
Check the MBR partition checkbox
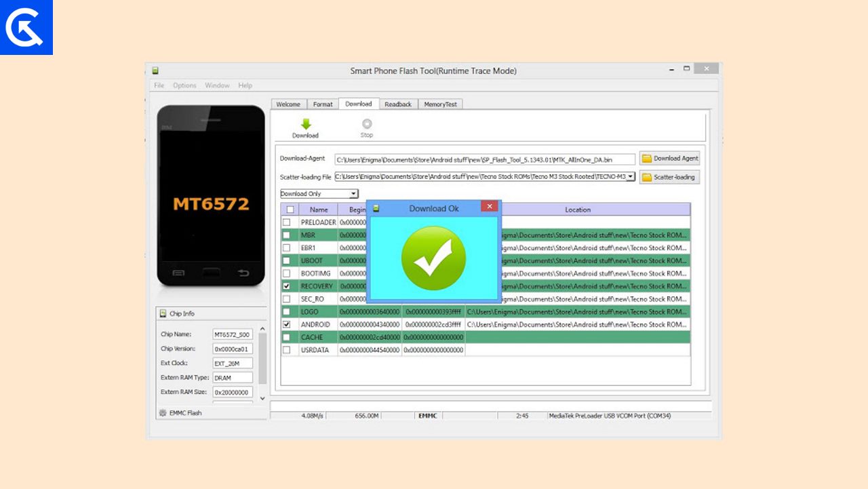click(x=286, y=235)
